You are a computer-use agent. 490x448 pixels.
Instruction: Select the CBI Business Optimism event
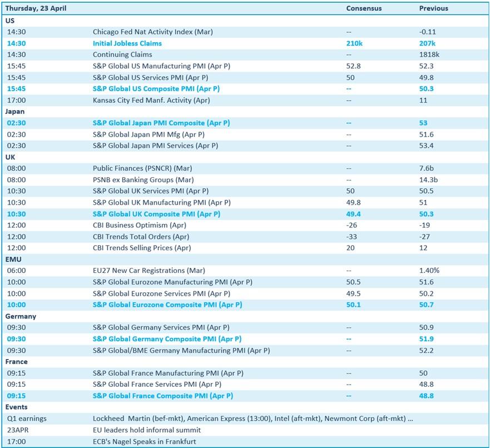coord(140,225)
